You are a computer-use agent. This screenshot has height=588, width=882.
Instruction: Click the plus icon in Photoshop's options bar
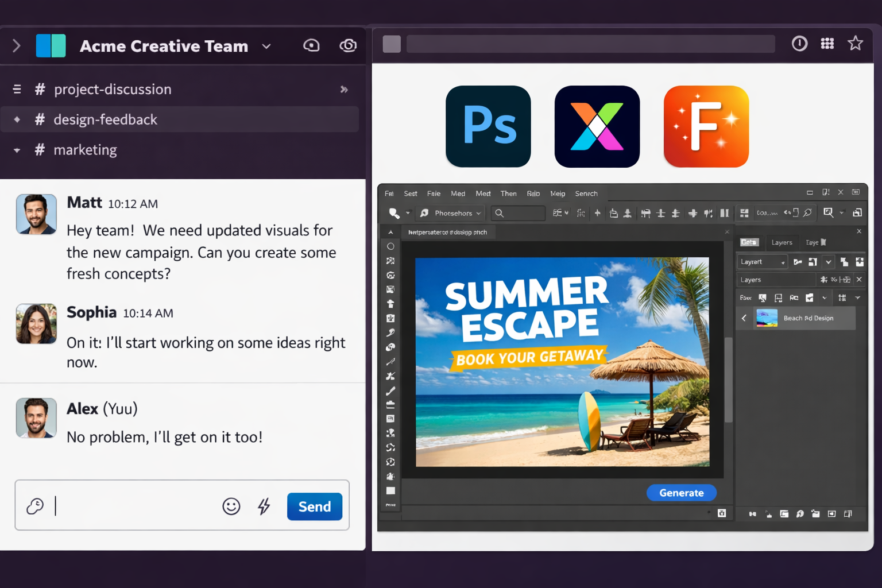coord(597,213)
